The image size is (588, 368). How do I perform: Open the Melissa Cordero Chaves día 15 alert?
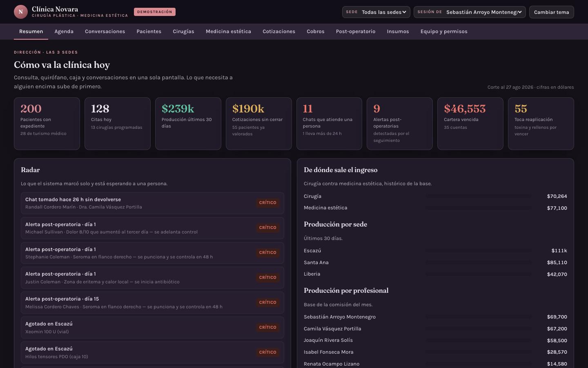pyautogui.click(x=152, y=303)
